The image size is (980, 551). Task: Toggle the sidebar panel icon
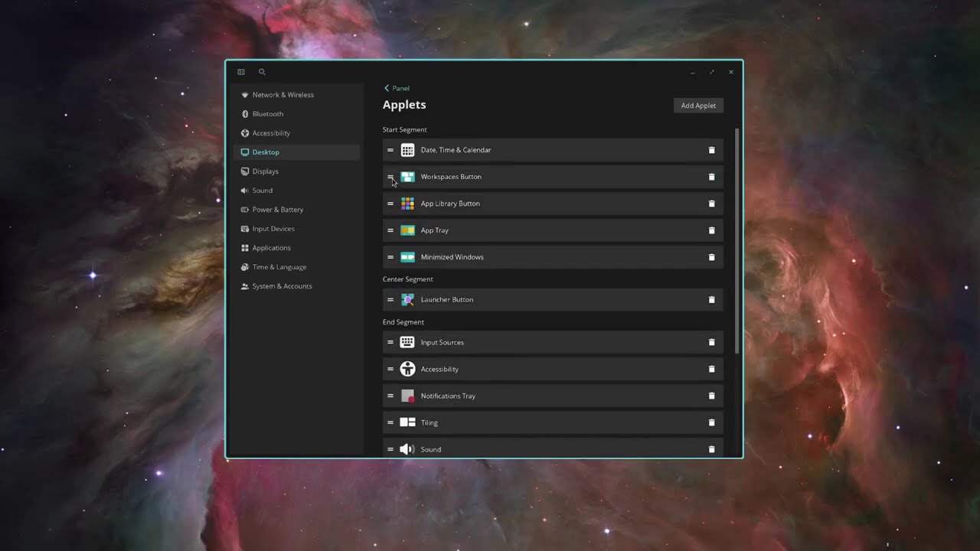241,72
